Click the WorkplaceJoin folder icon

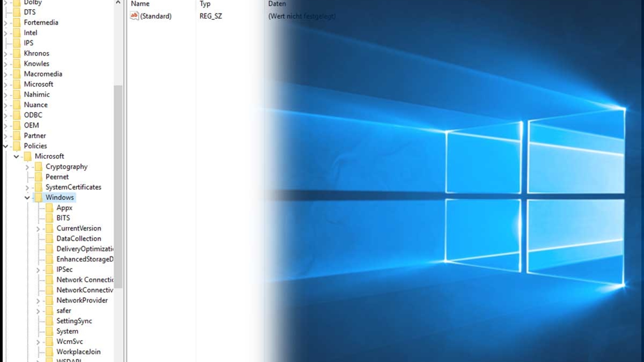coord(49,352)
